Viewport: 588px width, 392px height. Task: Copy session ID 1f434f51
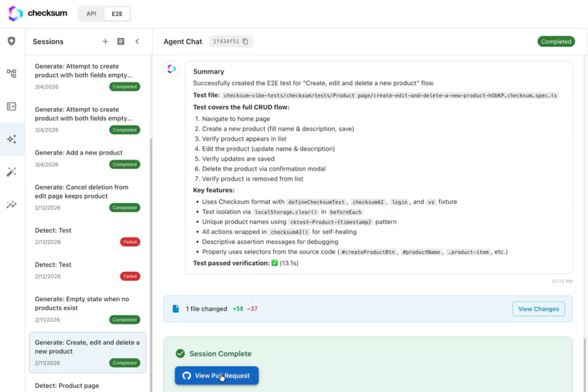[x=246, y=41]
